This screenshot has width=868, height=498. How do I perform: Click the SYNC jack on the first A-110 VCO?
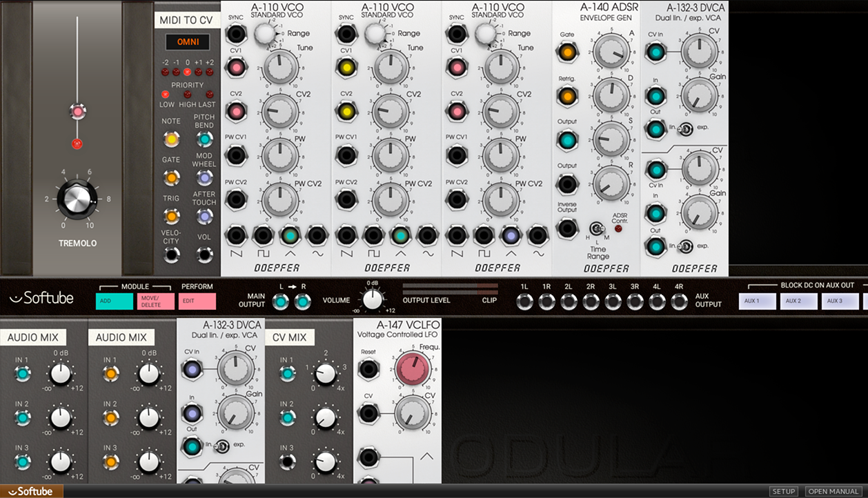[236, 33]
